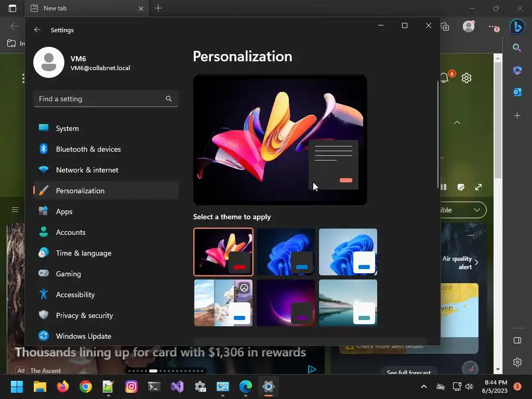The width and height of the screenshot is (532, 399).
Task: Apply the lake landscape light theme
Action: tap(348, 303)
